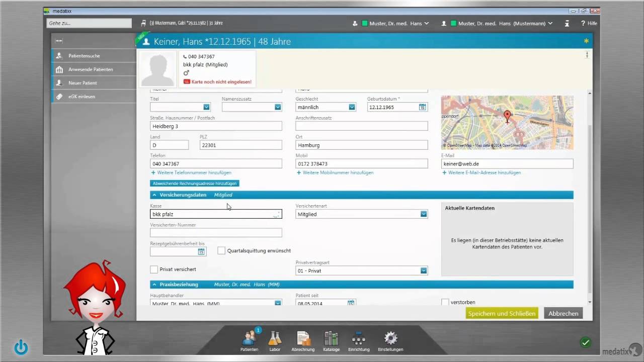Screen dimensions: 644x362
Task: Switch to the Mustermann, Gabi patient tab
Action: coord(186,23)
